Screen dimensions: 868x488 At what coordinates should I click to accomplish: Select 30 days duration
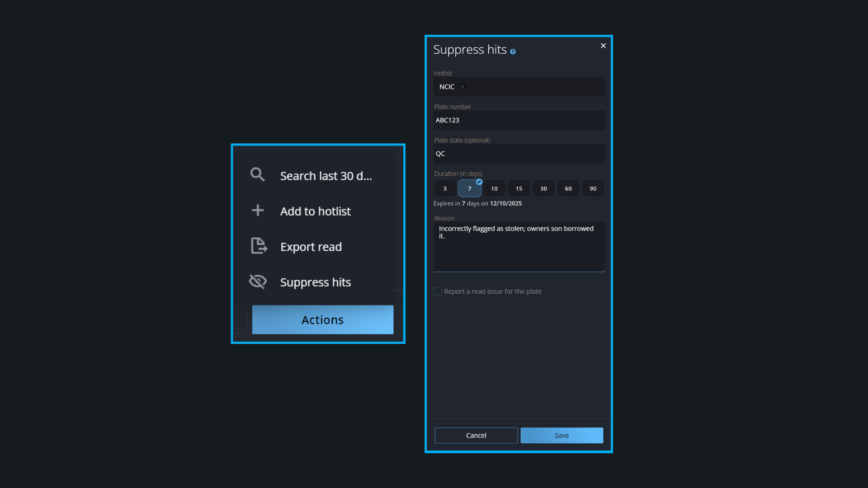tap(543, 188)
